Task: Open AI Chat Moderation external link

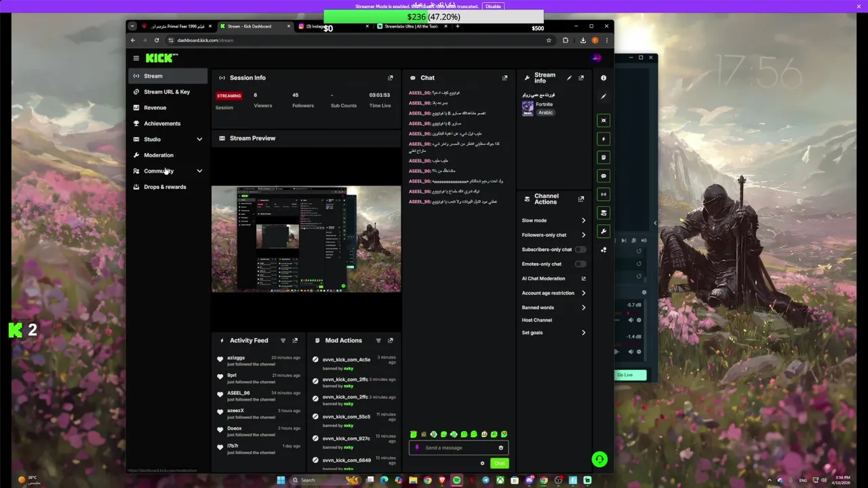Action: pos(583,279)
